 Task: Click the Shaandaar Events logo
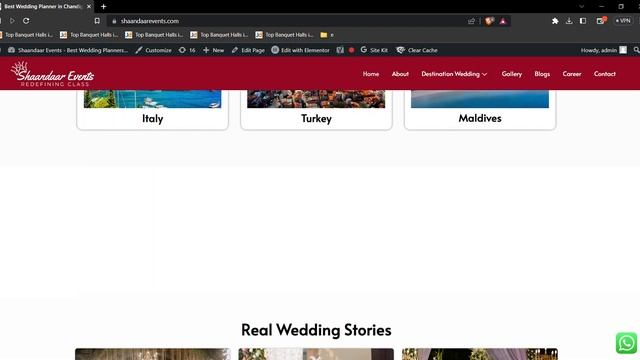pos(52,74)
